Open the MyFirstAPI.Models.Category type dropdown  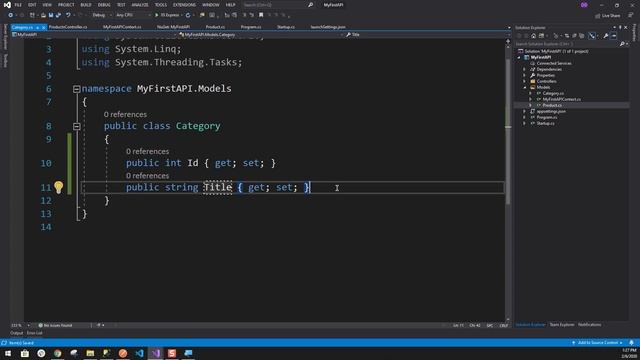click(260, 35)
